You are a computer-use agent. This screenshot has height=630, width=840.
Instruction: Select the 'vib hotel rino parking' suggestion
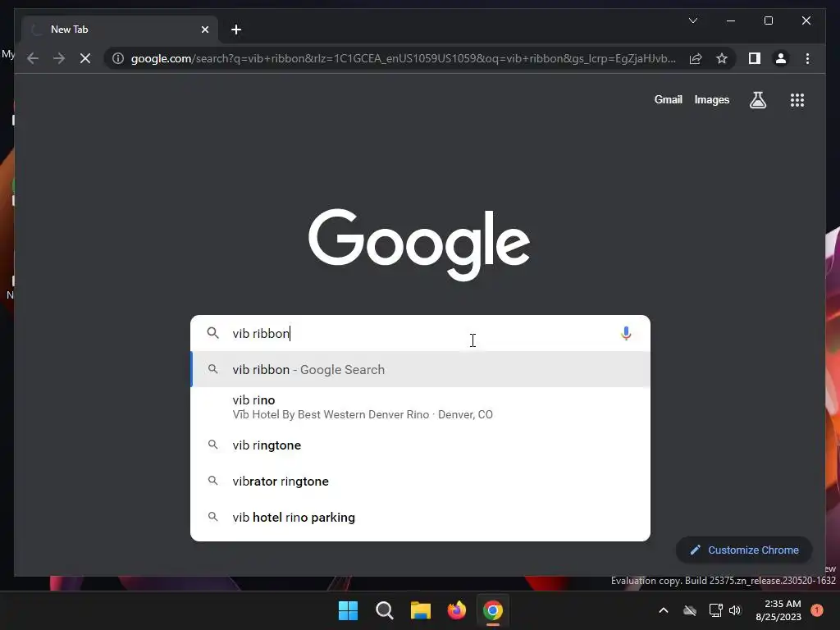(421, 517)
